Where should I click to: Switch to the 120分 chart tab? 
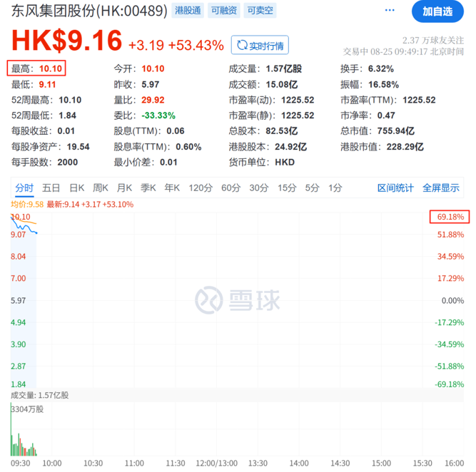click(201, 188)
